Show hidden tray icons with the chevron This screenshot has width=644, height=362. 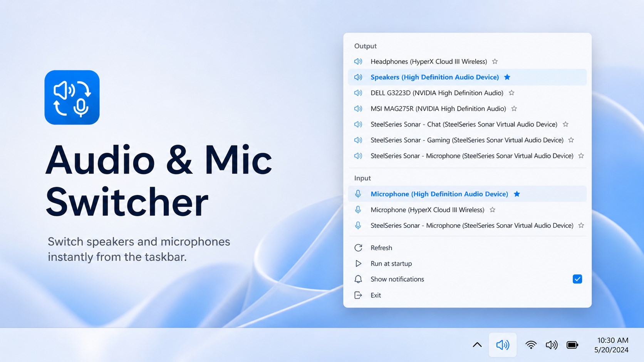477,345
